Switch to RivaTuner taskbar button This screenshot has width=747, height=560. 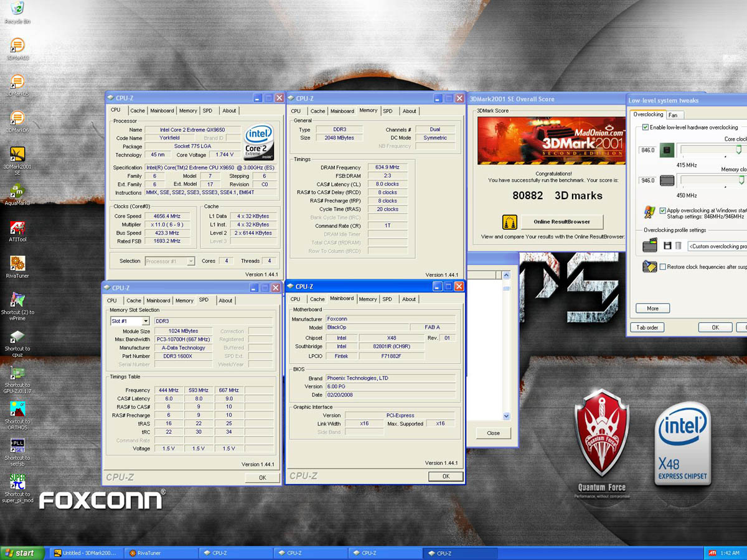coord(161,553)
